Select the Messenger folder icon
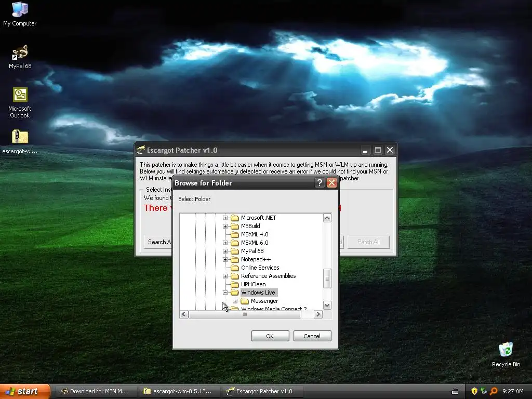532x399 pixels. [x=245, y=301]
